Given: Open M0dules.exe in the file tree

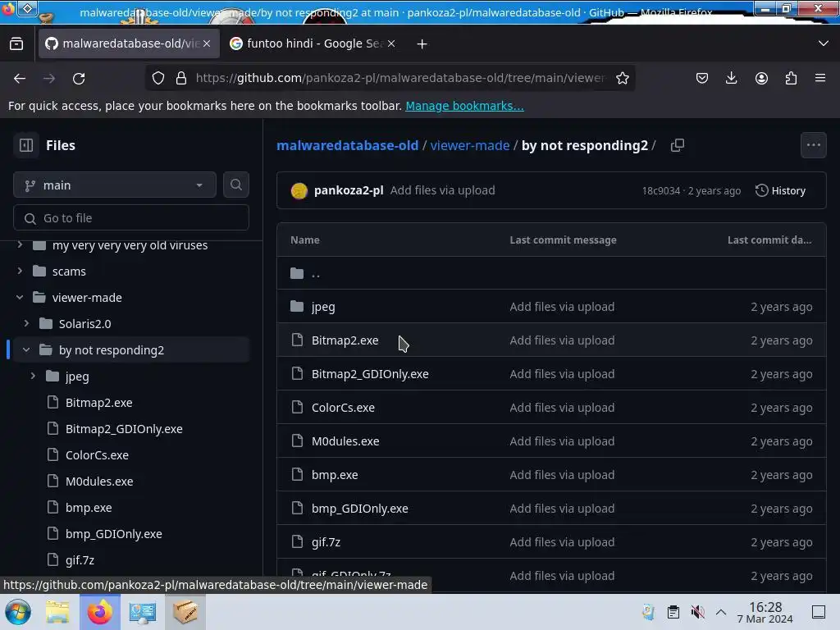Looking at the screenshot, I should click(x=99, y=481).
